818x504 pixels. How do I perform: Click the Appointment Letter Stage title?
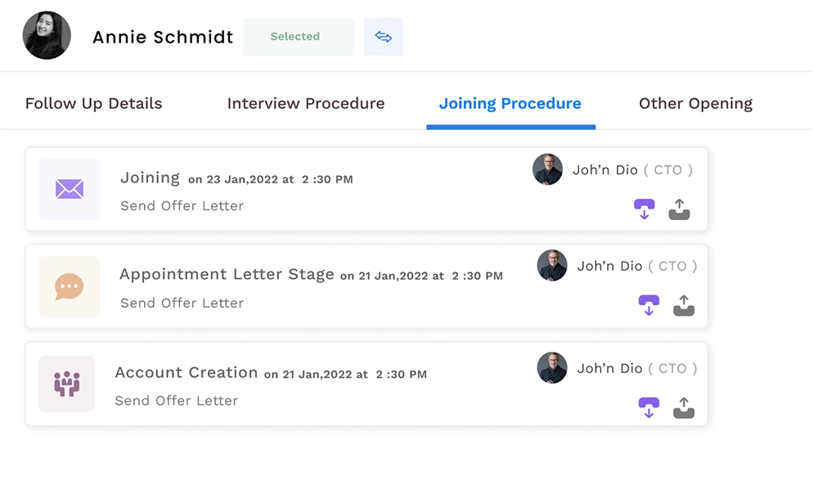point(227,274)
